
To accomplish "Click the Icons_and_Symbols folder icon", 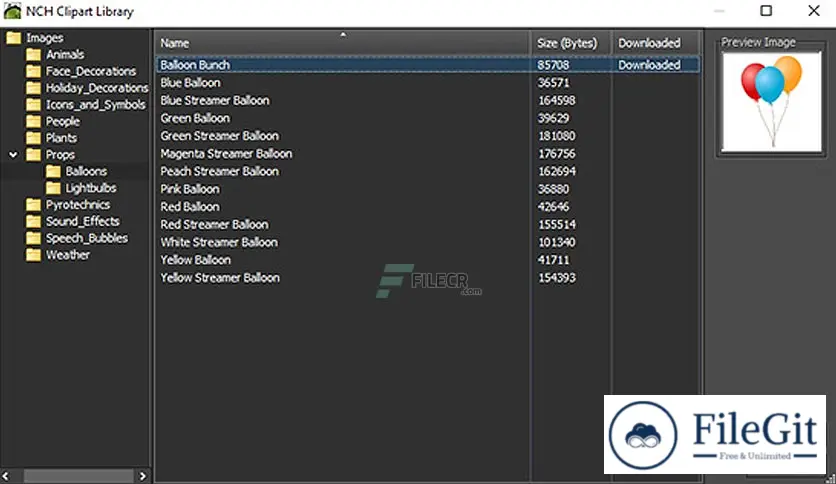I will pos(33,104).
